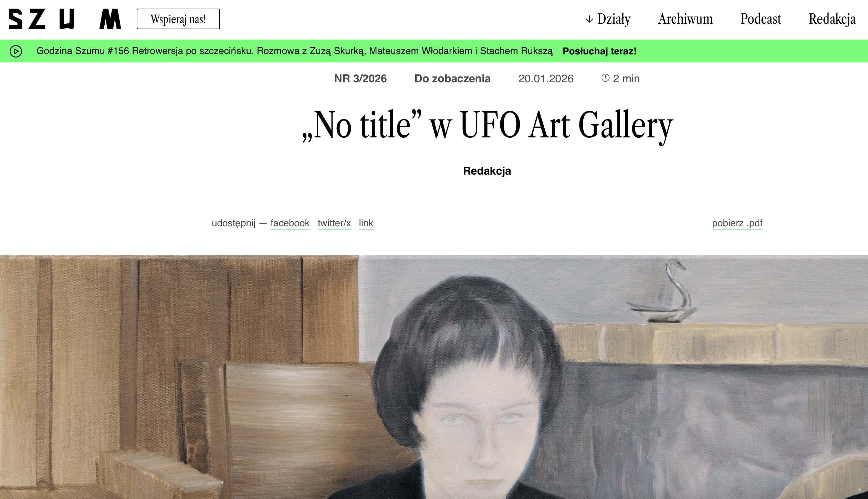This screenshot has width=868, height=499.
Task: Click the article's painting hero image
Action: 434,377
